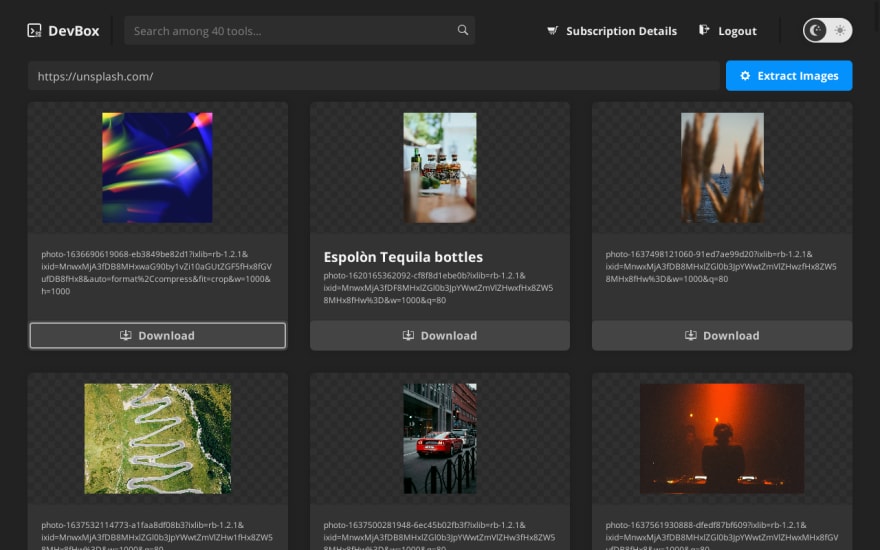
Task: Download the photo-1637498121060 image
Action: pos(722,336)
